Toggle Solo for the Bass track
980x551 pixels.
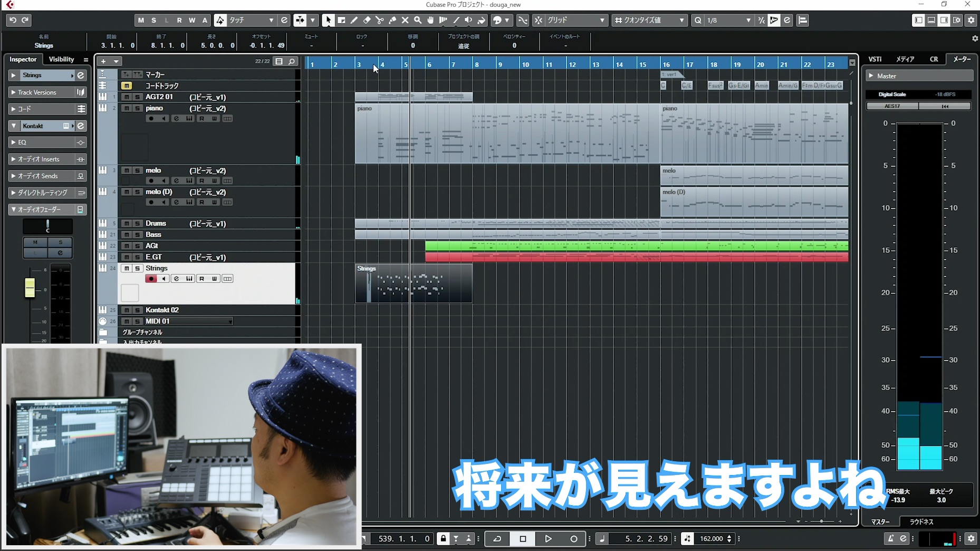coord(138,235)
